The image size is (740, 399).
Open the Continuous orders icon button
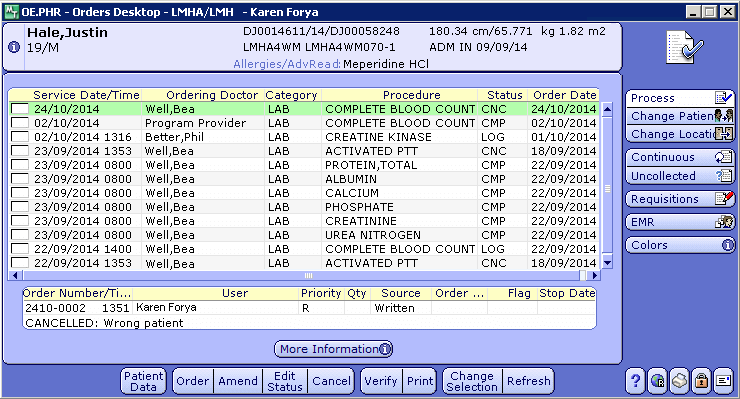[723, 157]
